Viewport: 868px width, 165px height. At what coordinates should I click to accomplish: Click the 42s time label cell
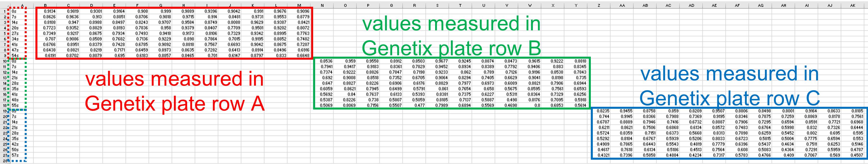coord(22,144)
